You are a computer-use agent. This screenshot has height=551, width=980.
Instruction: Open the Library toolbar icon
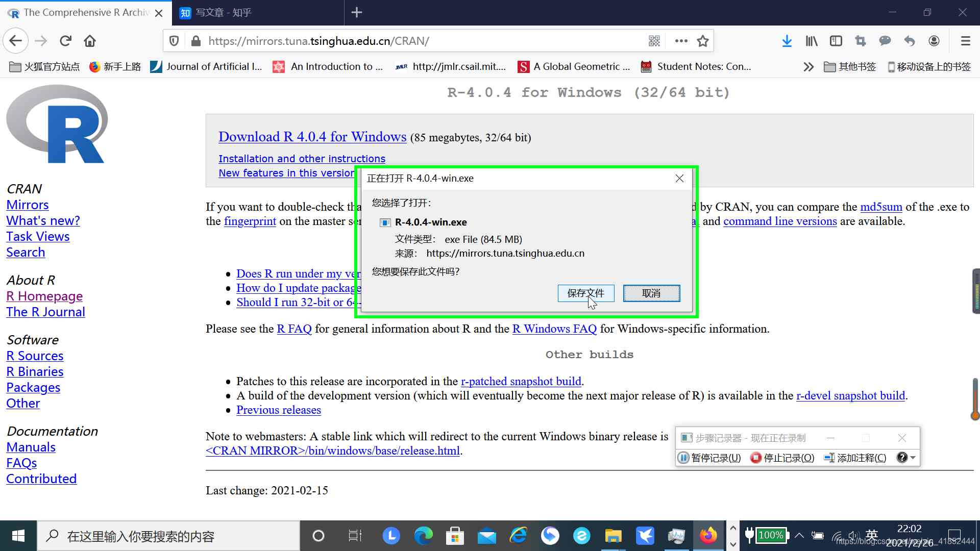[x=811, y=41]
